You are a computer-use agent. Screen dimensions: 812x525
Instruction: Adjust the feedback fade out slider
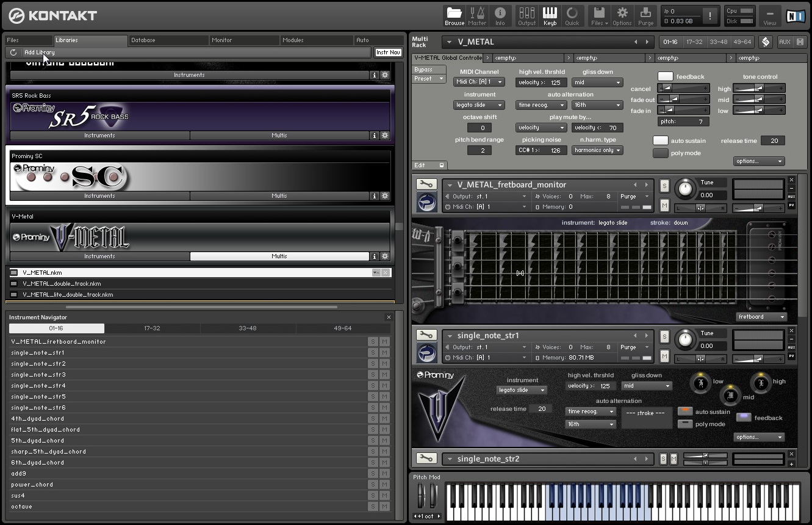(x=684, y=100)
